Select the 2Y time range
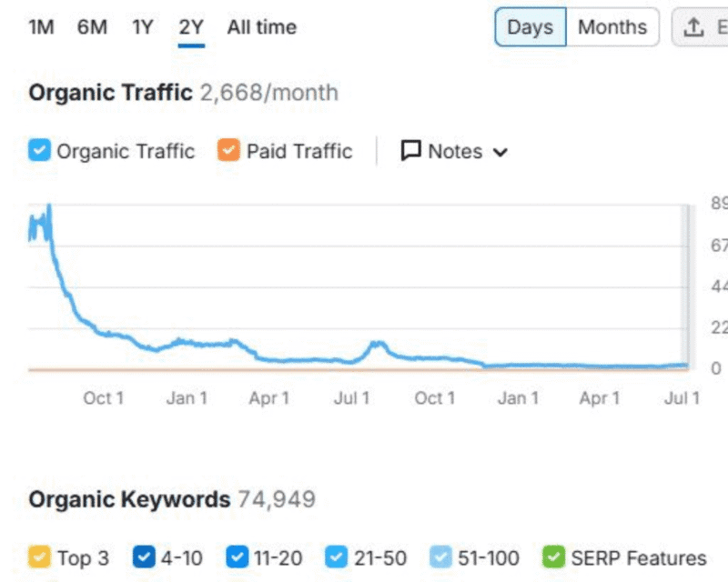The width and height of the screenshot is (728, 582). pos(191,27)
